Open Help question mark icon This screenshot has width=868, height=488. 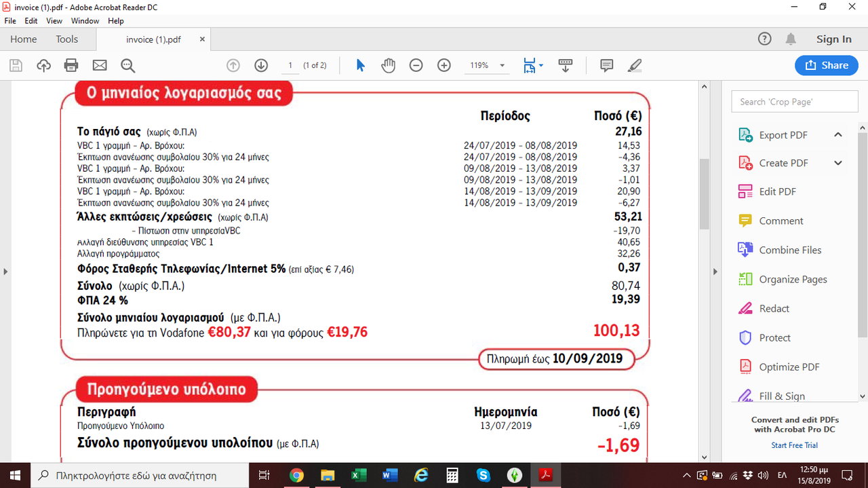764,39
